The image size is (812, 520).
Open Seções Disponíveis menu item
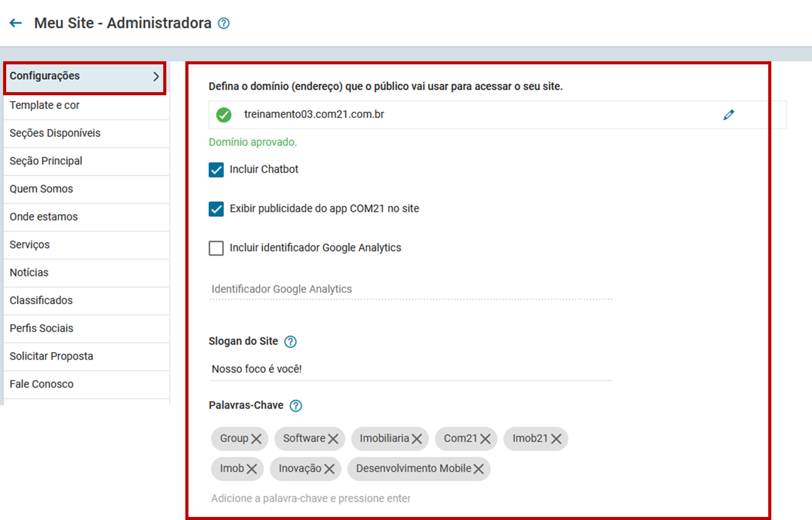pos(87,133)
